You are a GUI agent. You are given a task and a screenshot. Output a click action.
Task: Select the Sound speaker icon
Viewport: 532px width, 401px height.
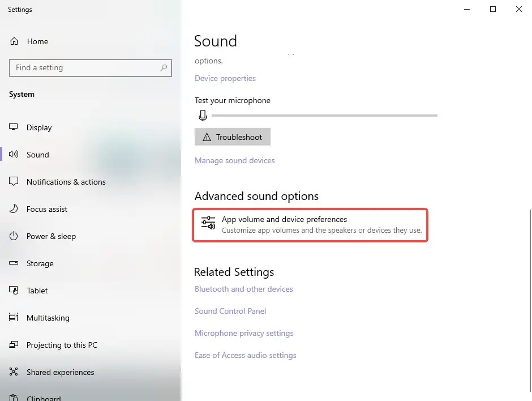point(13,155)
